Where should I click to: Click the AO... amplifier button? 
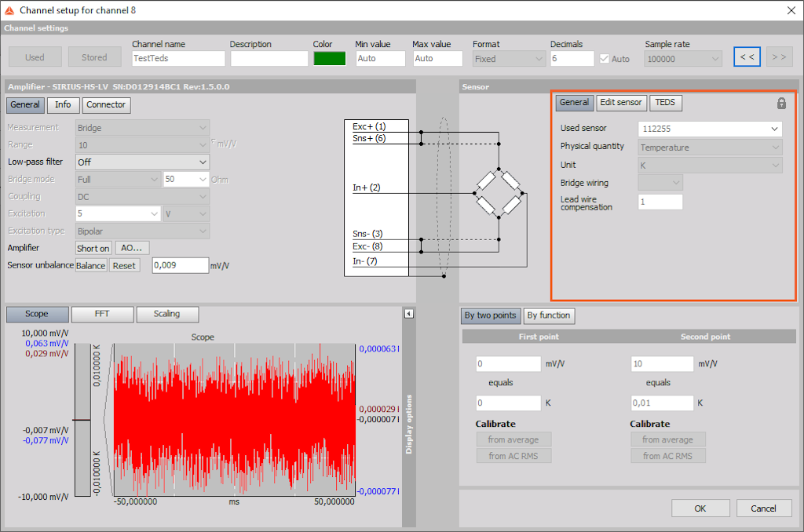[132, 249]
